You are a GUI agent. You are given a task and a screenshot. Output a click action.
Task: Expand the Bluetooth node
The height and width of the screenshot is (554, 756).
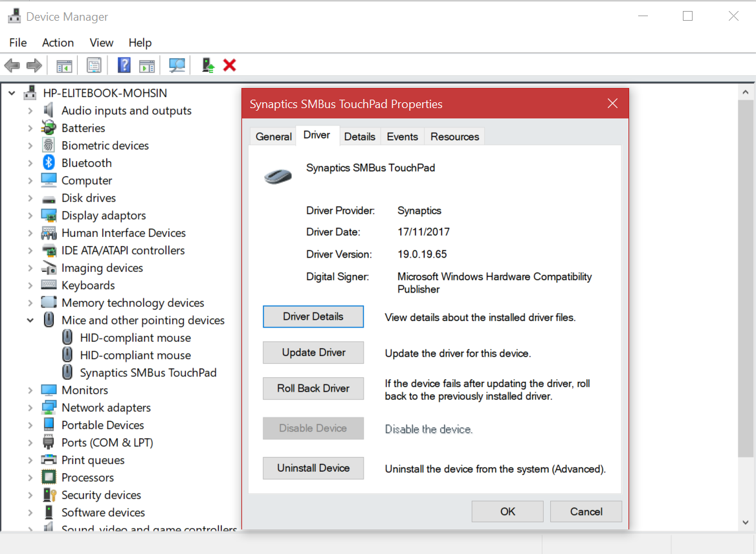tap(30, 163)
